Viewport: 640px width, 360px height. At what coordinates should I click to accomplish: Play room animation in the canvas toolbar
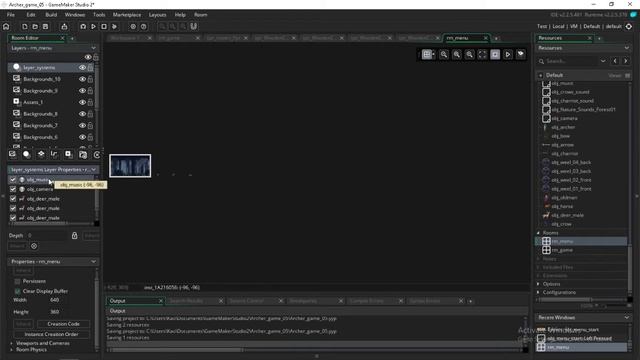click(508, 54)
